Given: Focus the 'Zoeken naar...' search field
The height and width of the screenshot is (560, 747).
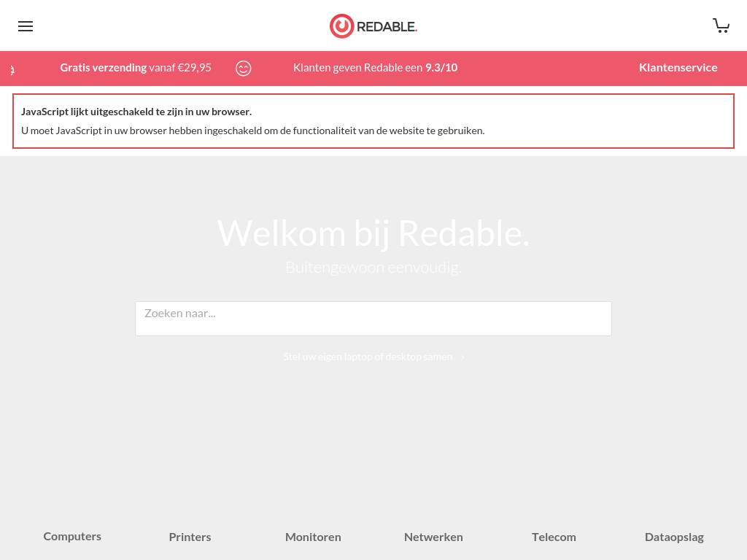Looking at the screenshot, I should click(373, 319).
